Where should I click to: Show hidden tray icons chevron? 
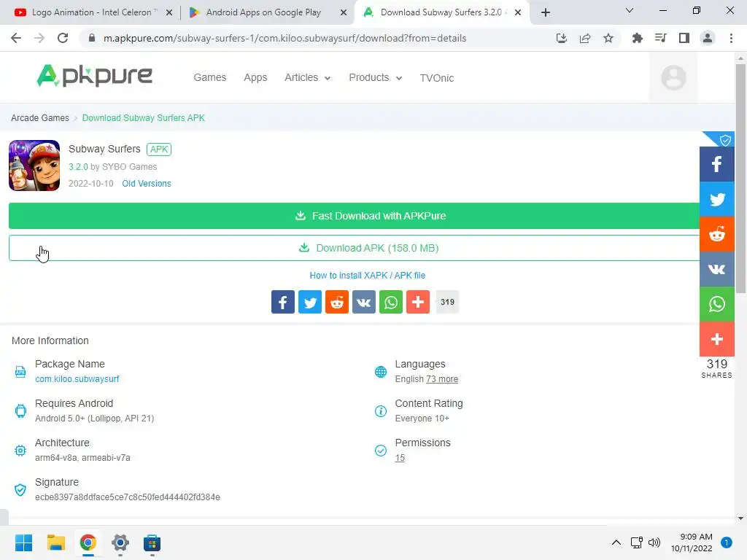click(616, 542)
